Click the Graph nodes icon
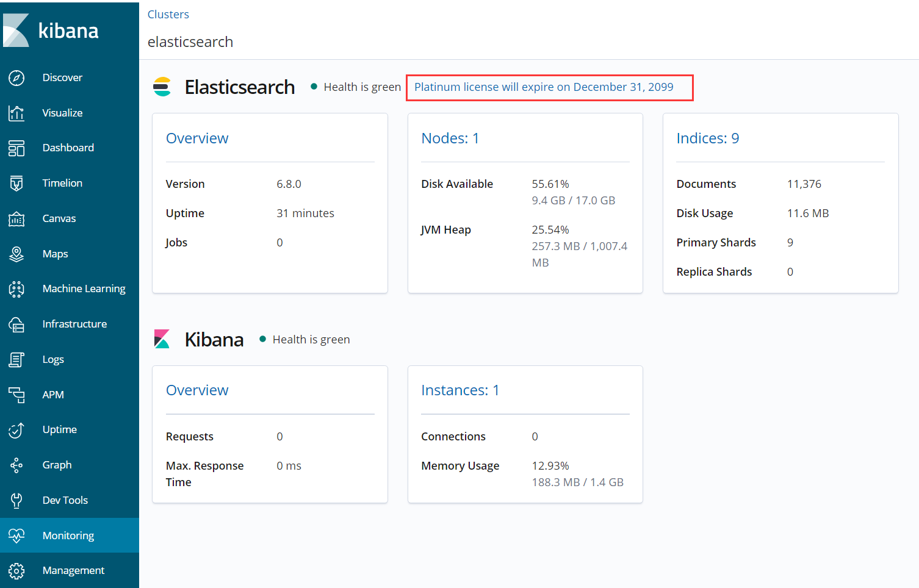The width and height of the screenshot is (919, 588). (16, 465)
